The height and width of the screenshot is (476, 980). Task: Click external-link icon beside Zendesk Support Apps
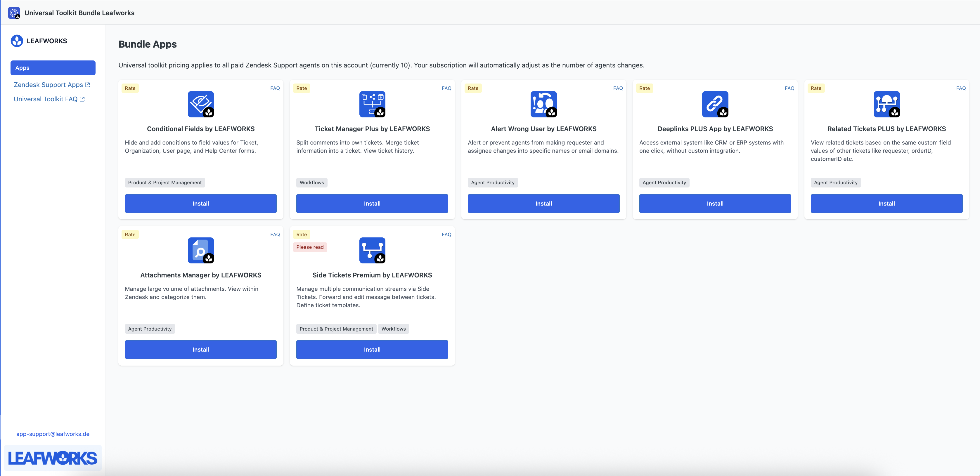[x=87, y=85]
